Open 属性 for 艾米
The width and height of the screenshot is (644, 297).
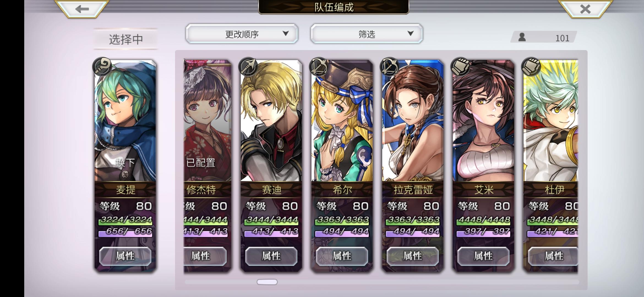[x=483, y=256]
